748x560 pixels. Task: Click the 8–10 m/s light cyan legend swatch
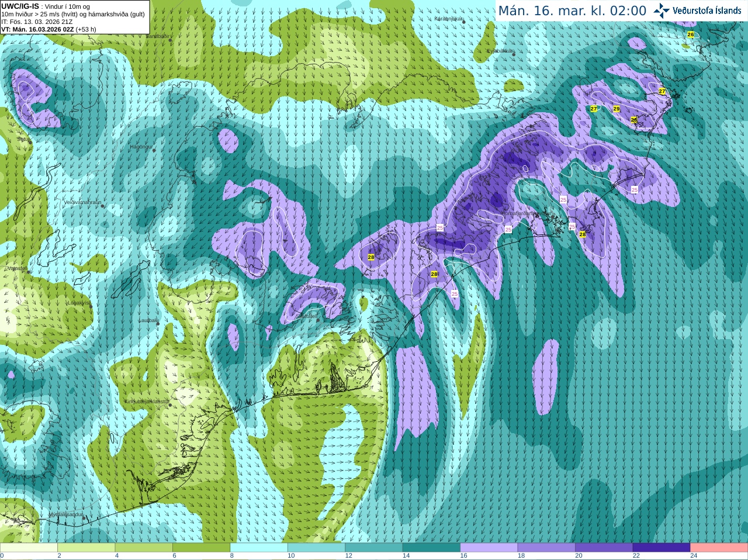click(x=259, y=548)
